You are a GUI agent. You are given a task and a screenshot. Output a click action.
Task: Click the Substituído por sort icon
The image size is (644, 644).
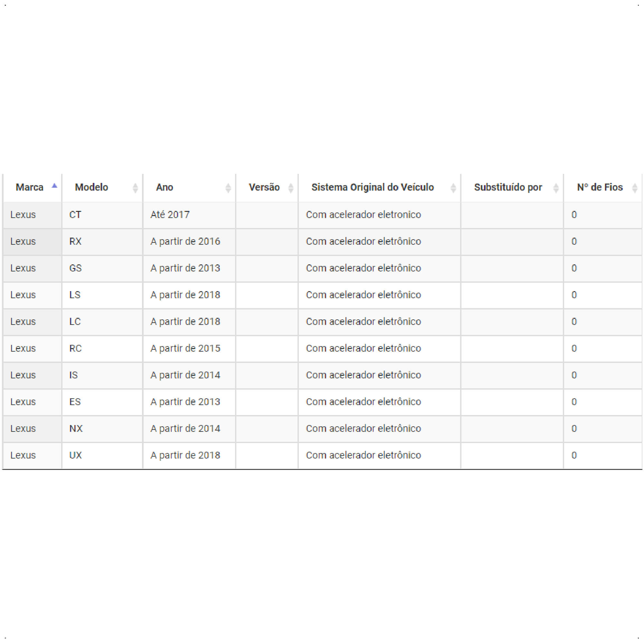point(556,188)
